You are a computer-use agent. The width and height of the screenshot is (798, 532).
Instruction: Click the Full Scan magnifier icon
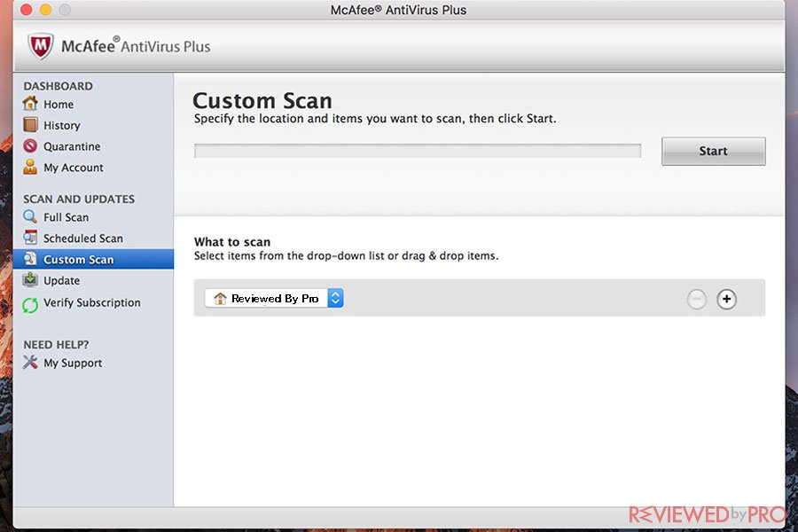tap(30, 217)
